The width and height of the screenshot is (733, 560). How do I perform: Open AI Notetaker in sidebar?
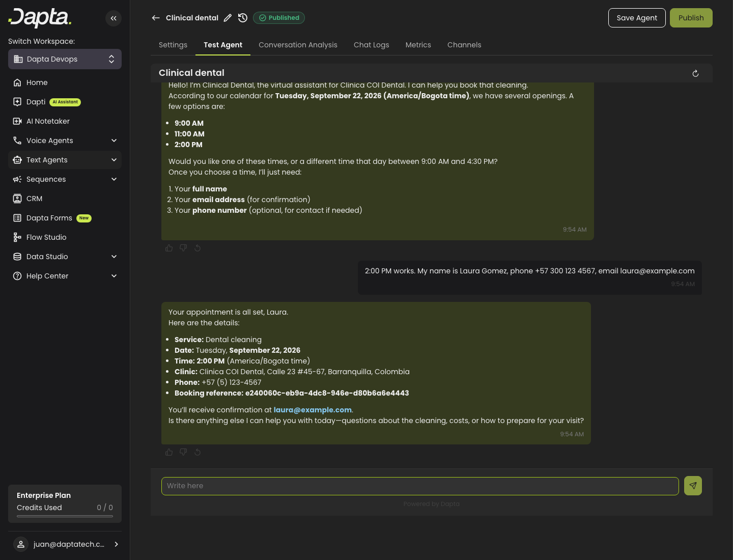65,121
